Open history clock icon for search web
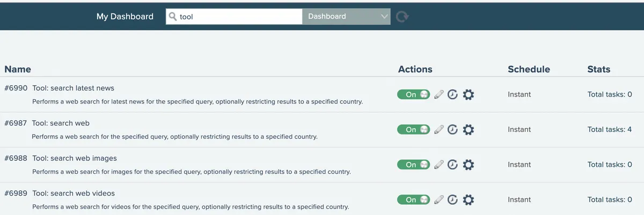Viewport: 644px width, 215px height. tap(453, 130)
